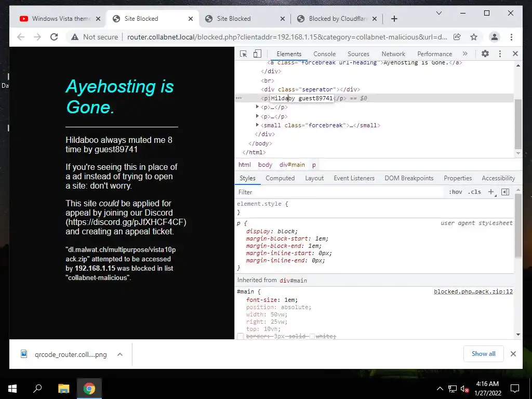Click html in the breadcrumb trail
The width and height of the screenshot is (532, 399).
[x=244, y=165]
